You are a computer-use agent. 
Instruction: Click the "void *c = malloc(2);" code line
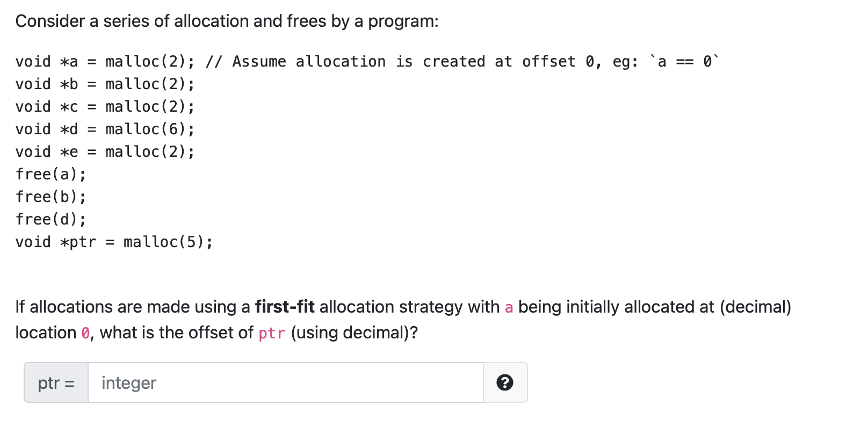(x=105, y=107)
